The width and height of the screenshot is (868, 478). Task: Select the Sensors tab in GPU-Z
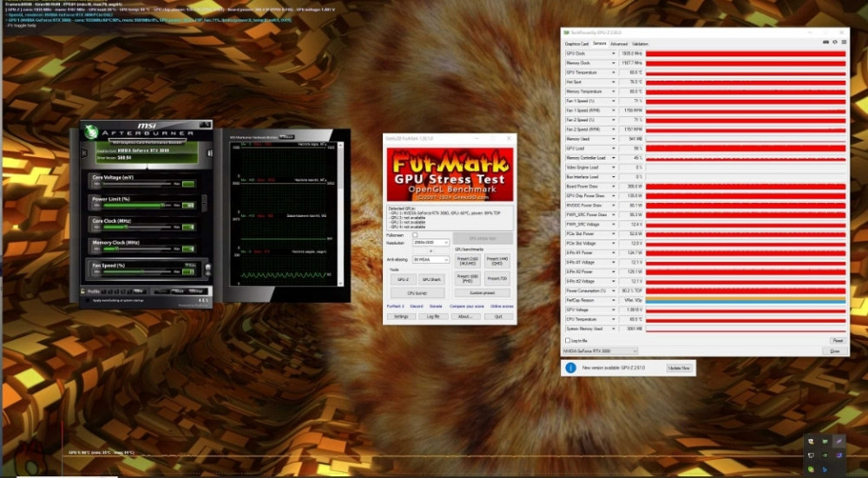pyautogui.click(x=600, y=43)
